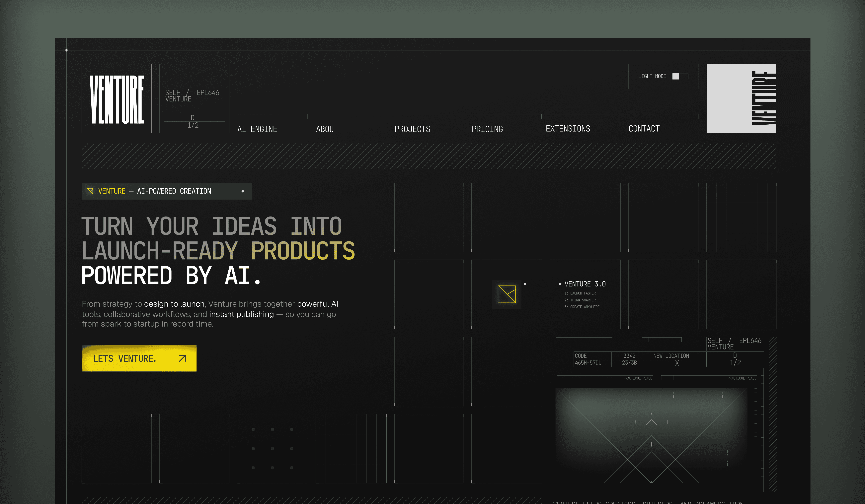Click the envelope icon in the VENTURE badge
The height and width of the screenshot is (504, 865).
(90, 191)
